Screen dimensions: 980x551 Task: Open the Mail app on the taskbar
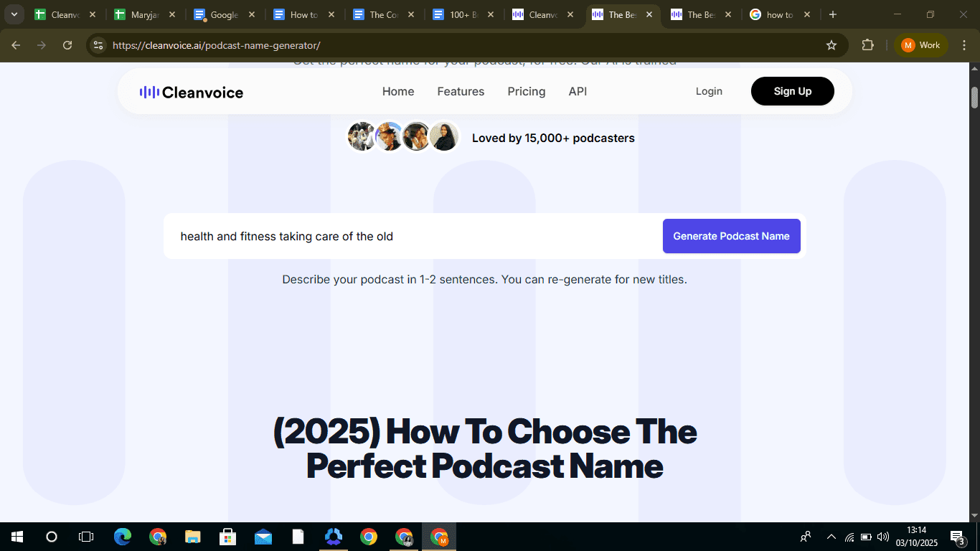click(x=263, y=537)
